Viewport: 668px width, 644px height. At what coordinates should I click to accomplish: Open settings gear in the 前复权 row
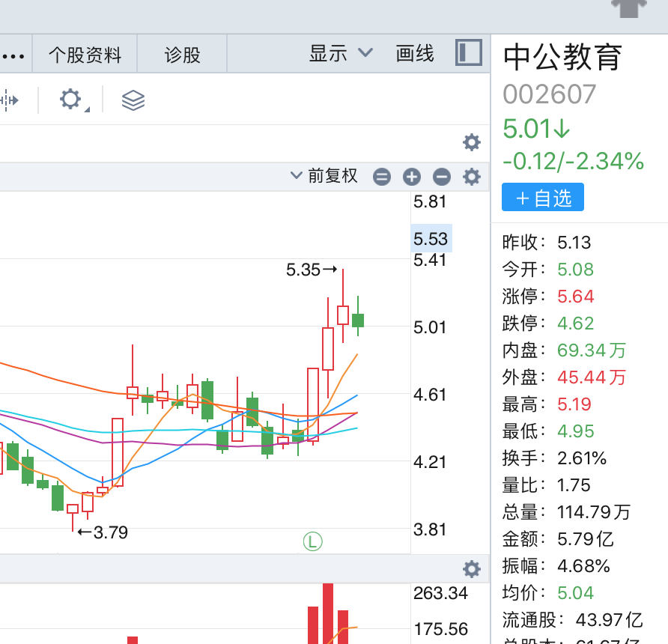(471, 177)
